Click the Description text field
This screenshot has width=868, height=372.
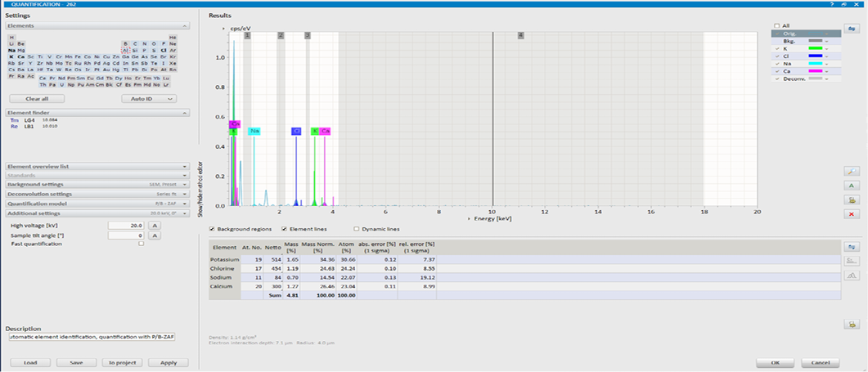[92, 337]
